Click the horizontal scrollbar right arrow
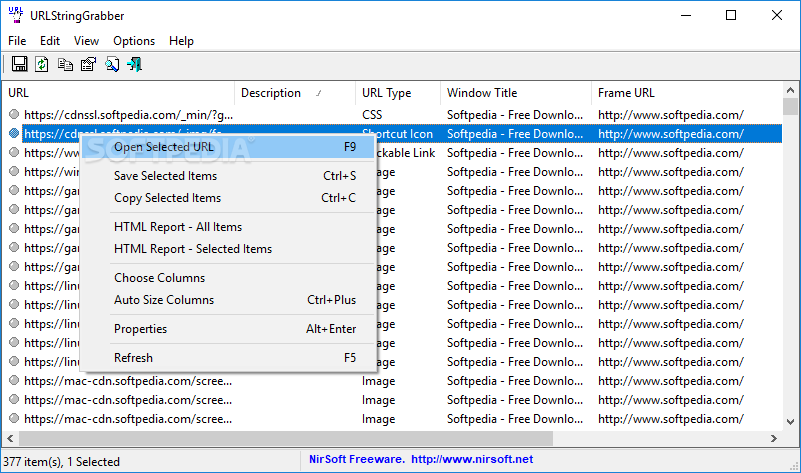801x473 pixels. [774, 438]
